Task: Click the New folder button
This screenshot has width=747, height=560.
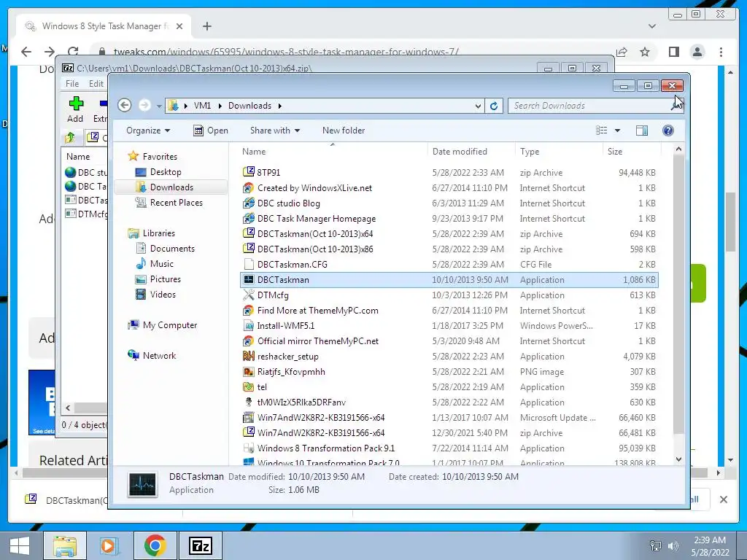Action: point(344,131)
